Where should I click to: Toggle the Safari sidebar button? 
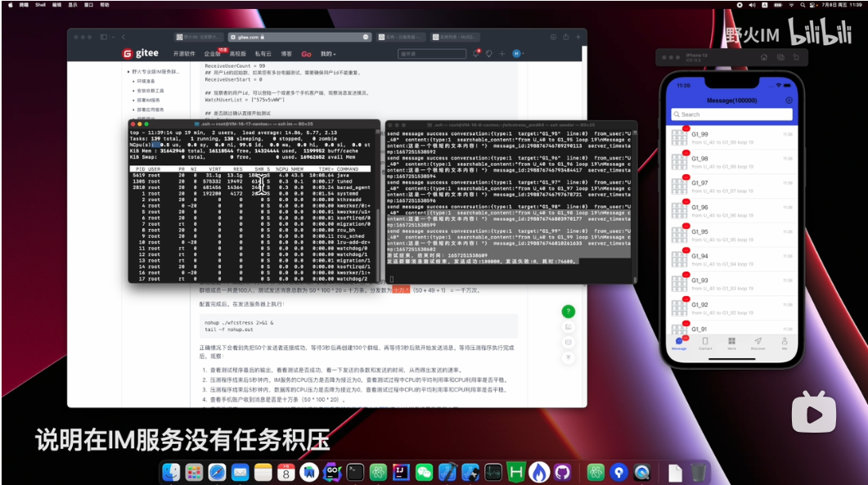pyautogui.click(x=104, y=37)
